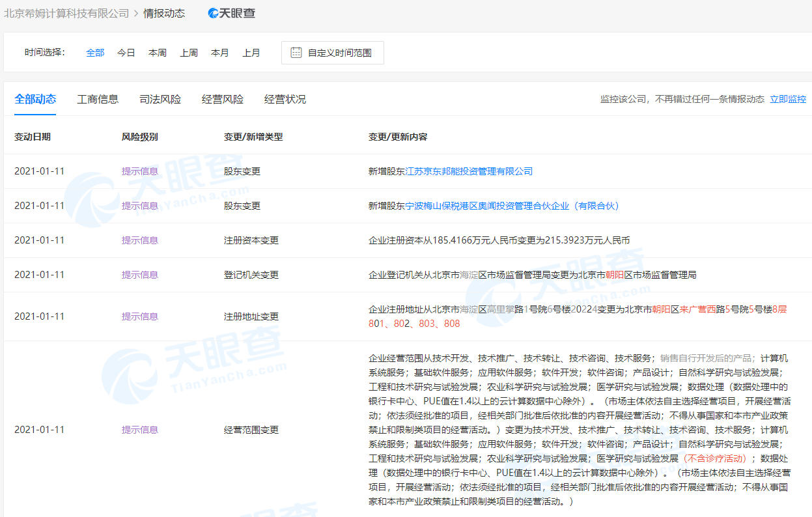The image size is (812, 517).
Task: Select the 全部 time filter
Action: click(95, 53)
